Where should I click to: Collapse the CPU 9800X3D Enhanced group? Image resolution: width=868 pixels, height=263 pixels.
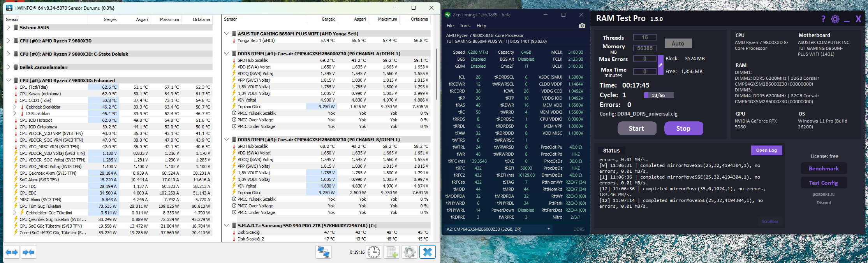9,80
